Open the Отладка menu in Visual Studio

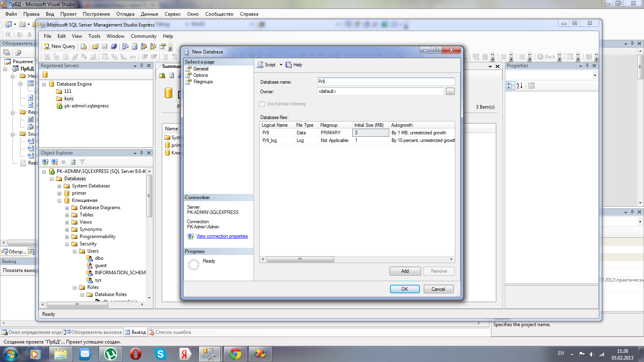point(125,14)
